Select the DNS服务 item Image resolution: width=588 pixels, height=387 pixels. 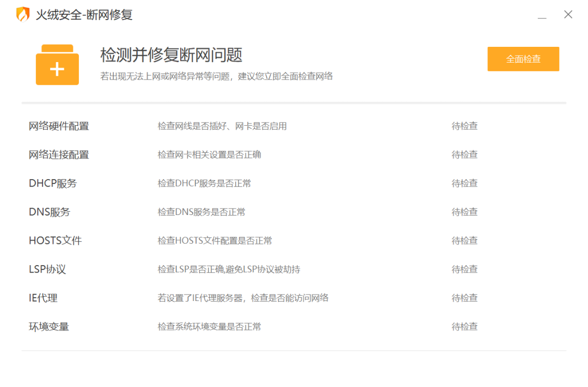click(50, 212)
